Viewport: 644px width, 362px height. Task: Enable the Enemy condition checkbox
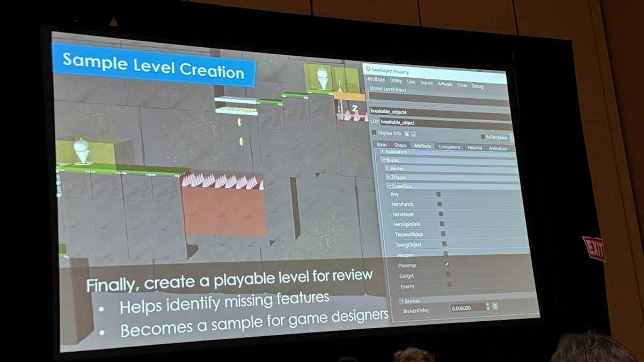tap(449, 284)
